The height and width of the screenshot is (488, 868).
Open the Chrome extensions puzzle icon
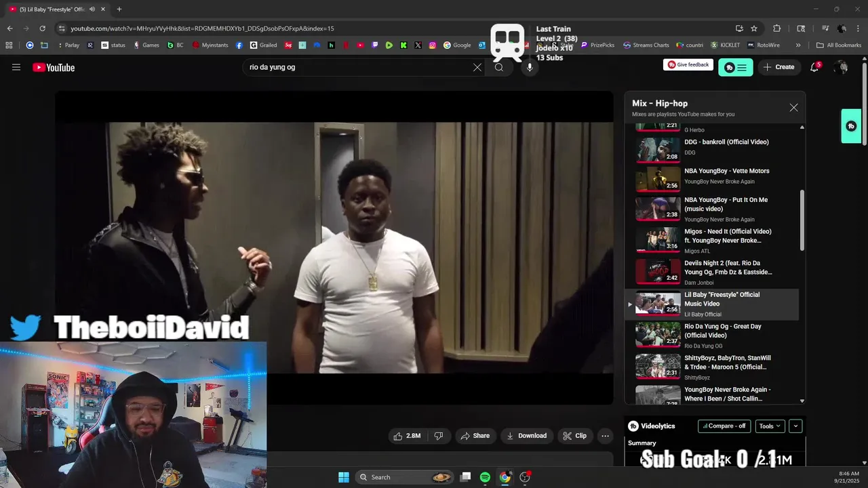(777, 28)
